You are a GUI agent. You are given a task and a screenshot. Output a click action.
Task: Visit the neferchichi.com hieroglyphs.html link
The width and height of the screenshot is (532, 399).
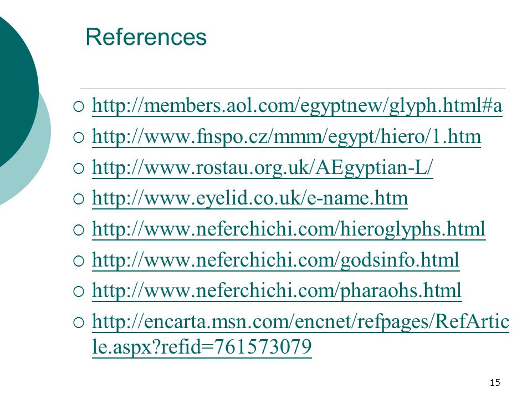click(x=289, y=229)
